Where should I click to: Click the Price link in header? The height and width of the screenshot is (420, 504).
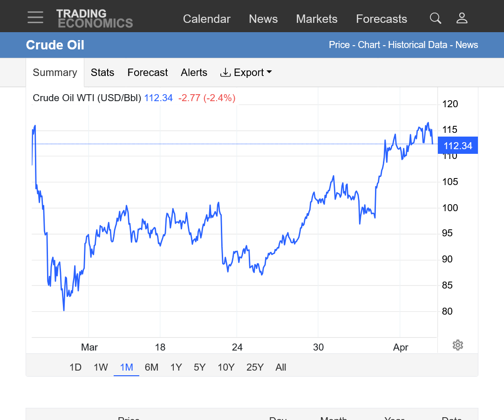(x=339, y=45)
